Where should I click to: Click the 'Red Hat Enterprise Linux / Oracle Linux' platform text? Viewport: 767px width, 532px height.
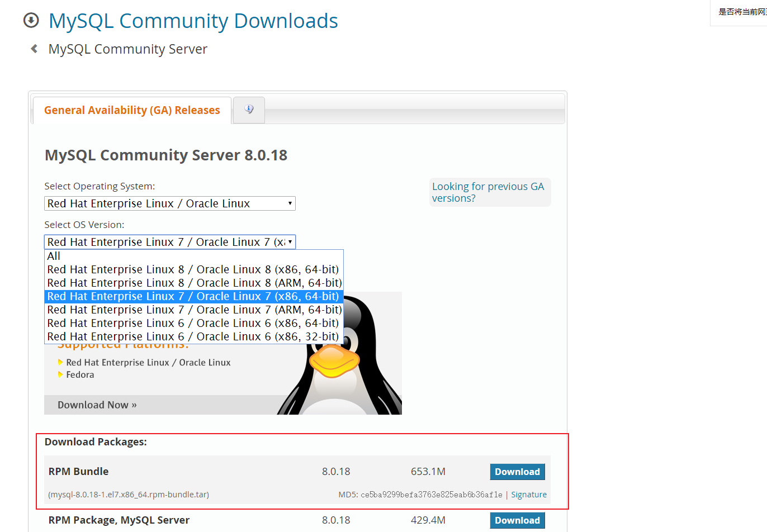click(x=148, y=363)
